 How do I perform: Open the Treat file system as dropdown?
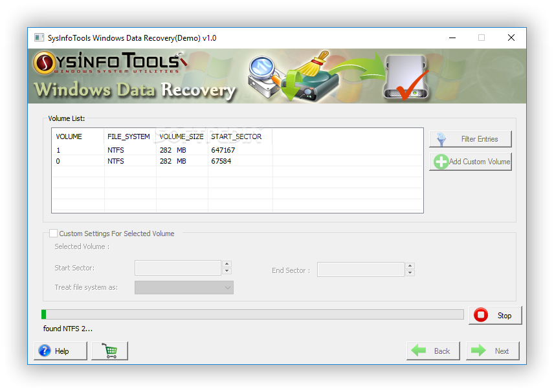click(184, 287)
